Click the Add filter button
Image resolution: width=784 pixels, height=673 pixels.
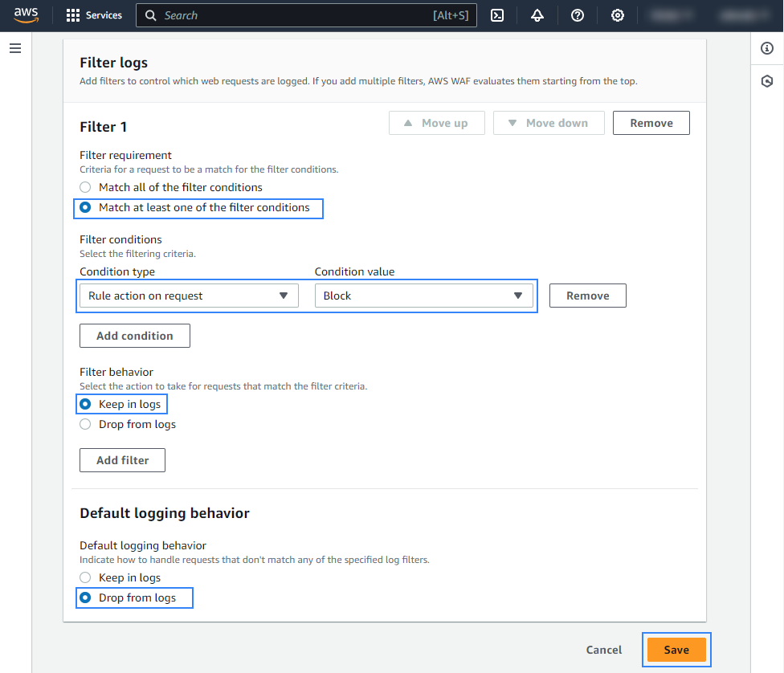(x=122, y=460)
